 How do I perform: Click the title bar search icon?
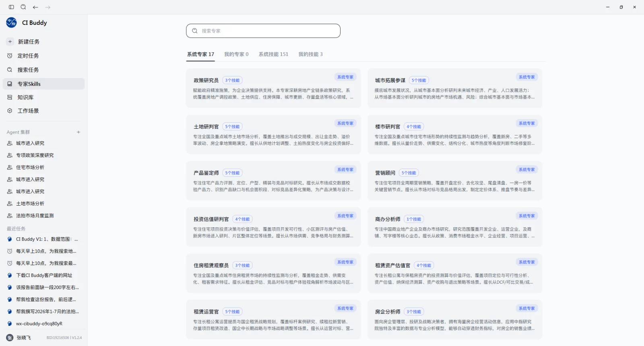[x=23, y=7]
